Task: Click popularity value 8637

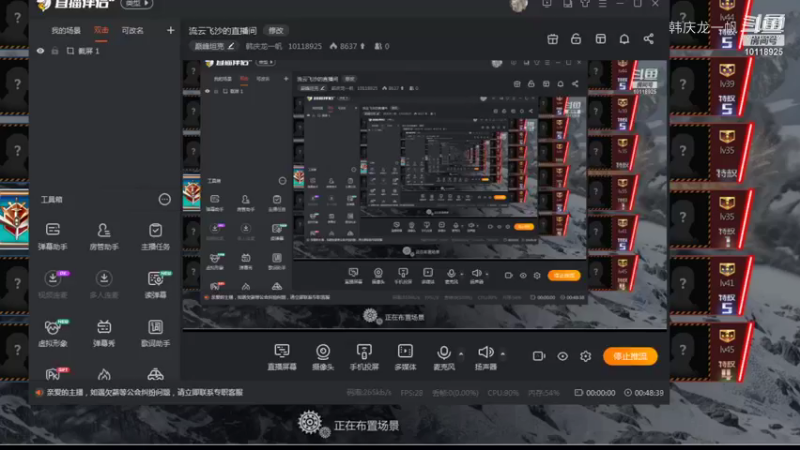Action: (348, 46)
